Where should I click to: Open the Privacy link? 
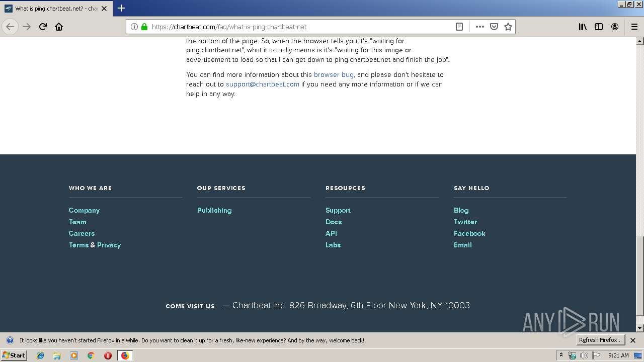(109, 245)
